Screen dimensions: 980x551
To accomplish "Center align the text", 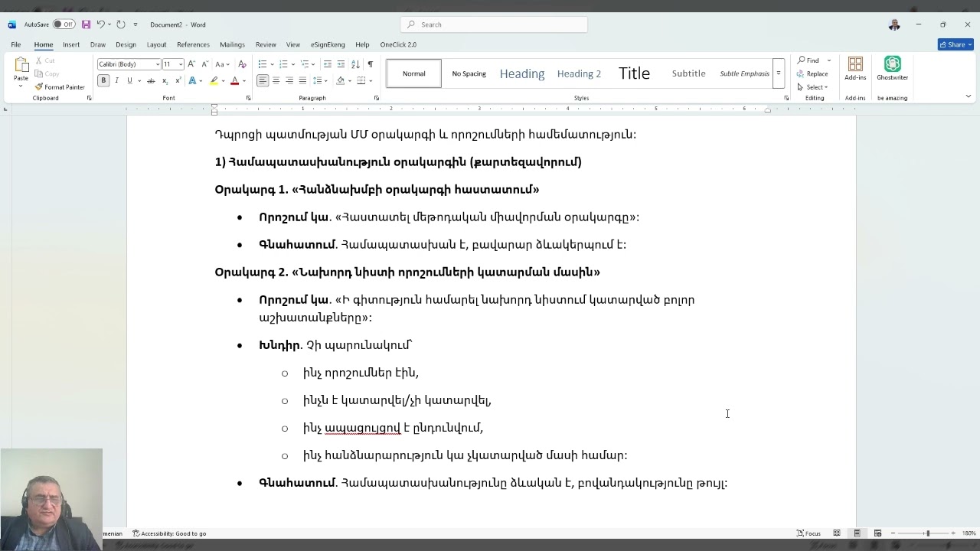I will 276,80.
